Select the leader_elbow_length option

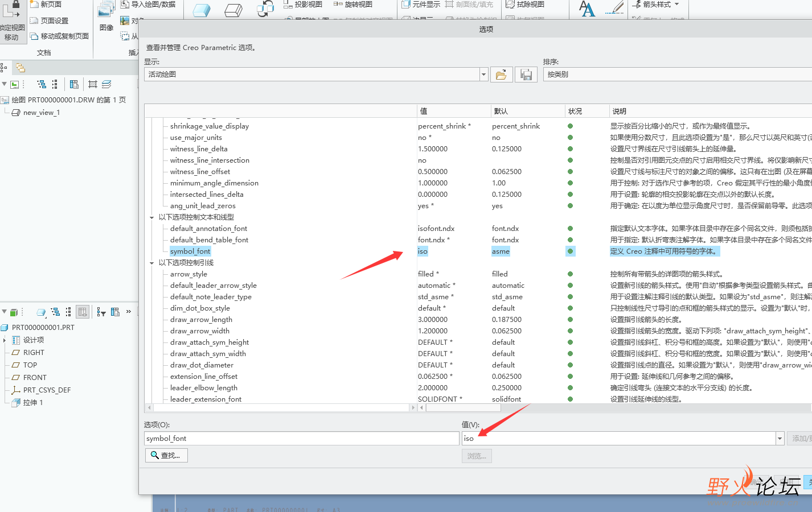[x=203, y=388]
